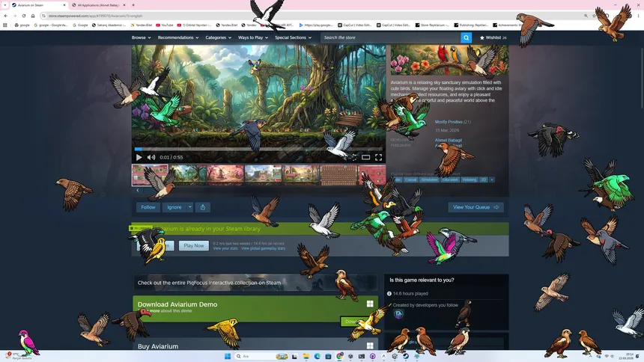Viewport: 644px width, 362px height.
Task: Launch Microsoft Edge from taskbar
Action: tap(317, 356)
